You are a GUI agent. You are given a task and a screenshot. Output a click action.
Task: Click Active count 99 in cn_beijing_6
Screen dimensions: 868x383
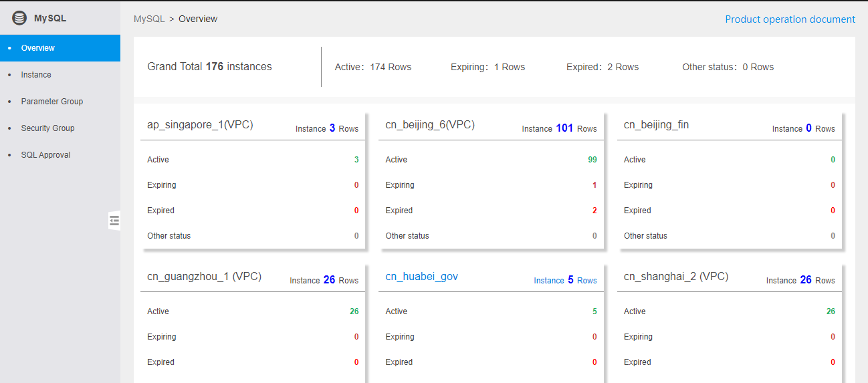[592, 160]
